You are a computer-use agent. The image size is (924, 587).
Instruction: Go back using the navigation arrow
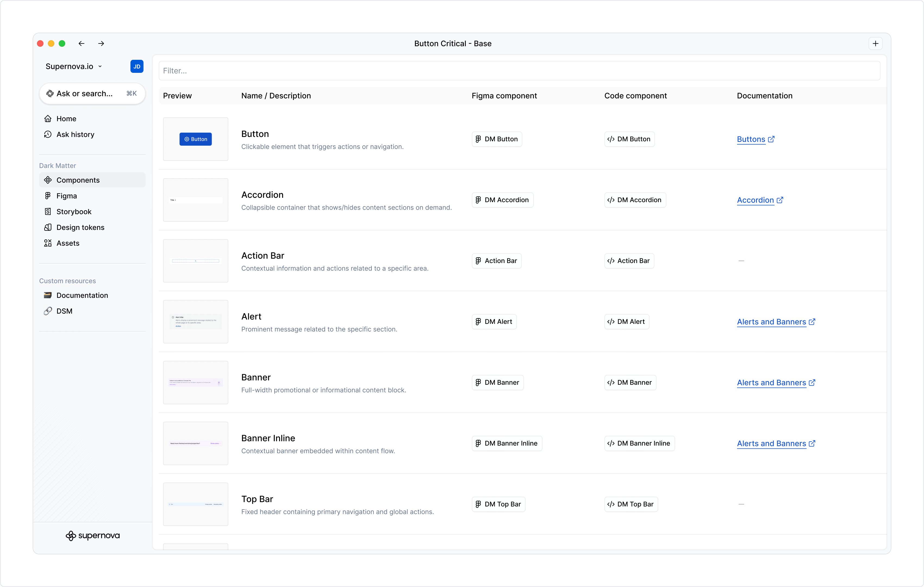point(81,43)
